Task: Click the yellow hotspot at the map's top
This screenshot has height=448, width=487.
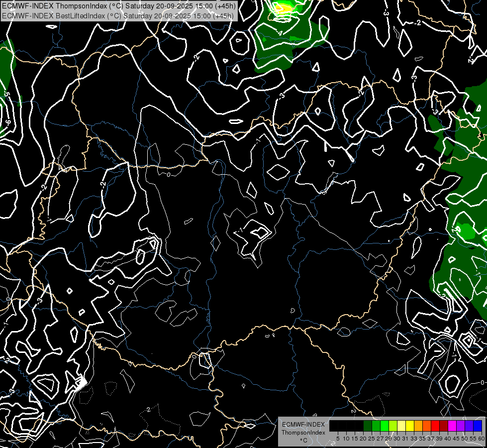Action: 283,7
